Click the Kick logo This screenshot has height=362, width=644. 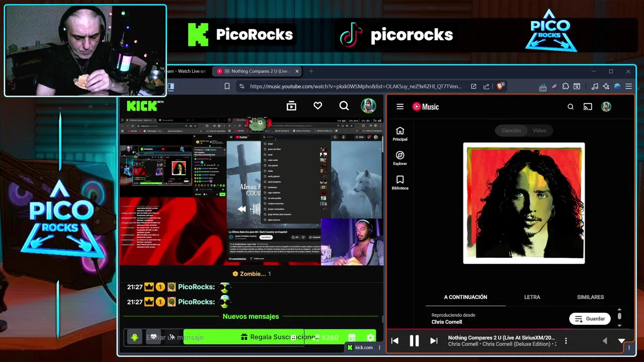click(145, 106)
